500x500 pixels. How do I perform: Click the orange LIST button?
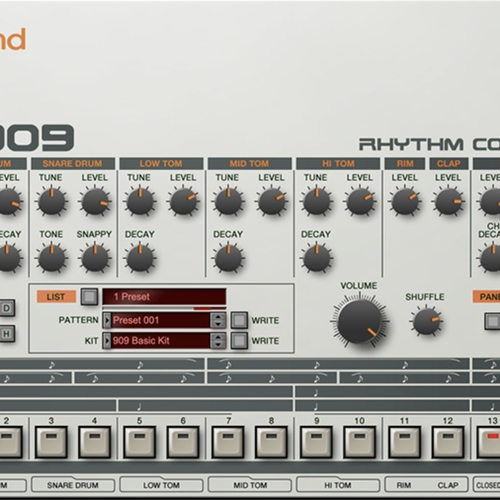(56, 297)
